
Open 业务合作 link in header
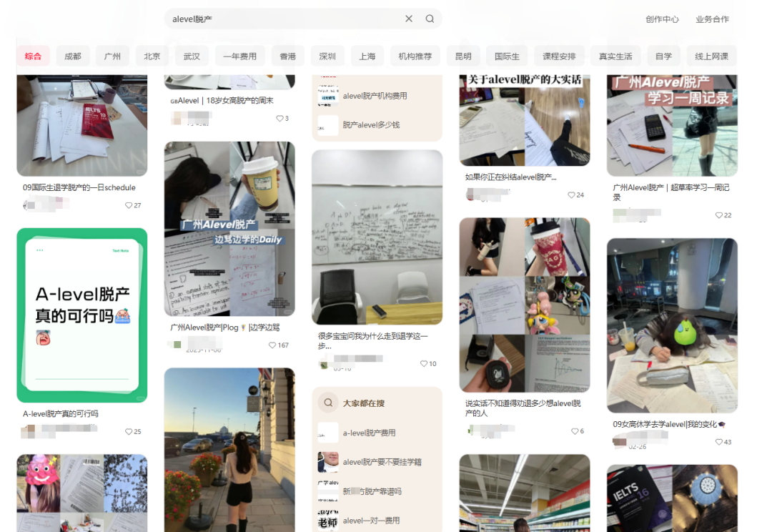[712, 19]
